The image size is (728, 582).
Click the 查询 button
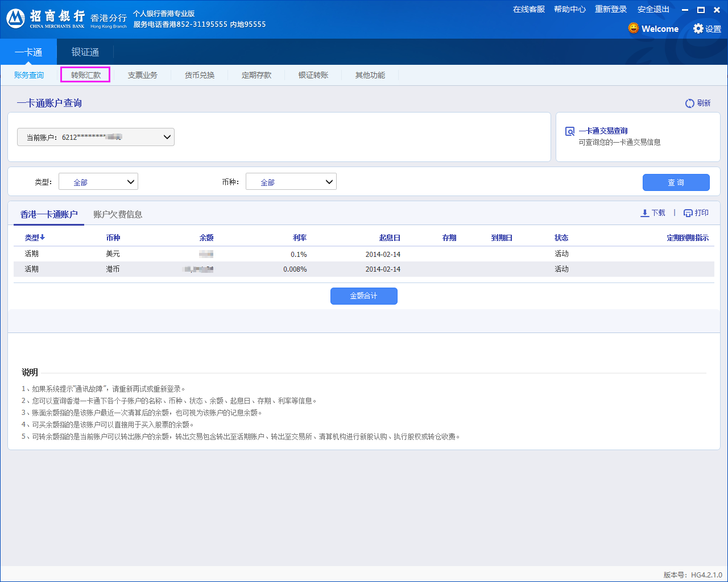(x=676, y=182)
